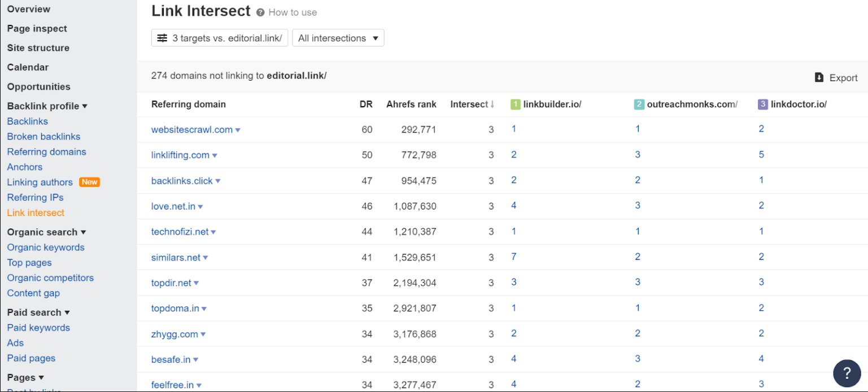868x392 pixels.
Task: Open websitescrawl.com domain link
Action: coord(192,130)
